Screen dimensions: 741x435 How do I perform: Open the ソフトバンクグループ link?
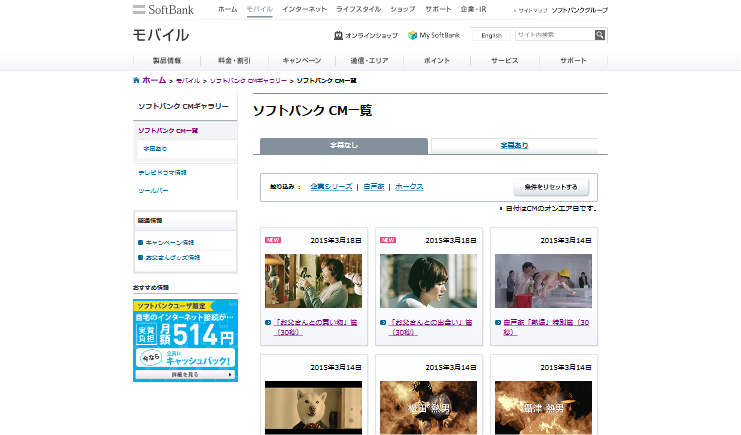click(x=579, y=10)
